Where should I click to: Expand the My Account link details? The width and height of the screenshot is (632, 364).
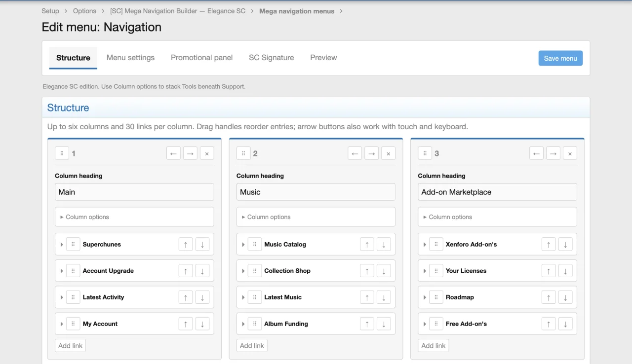tap(62, 324)
